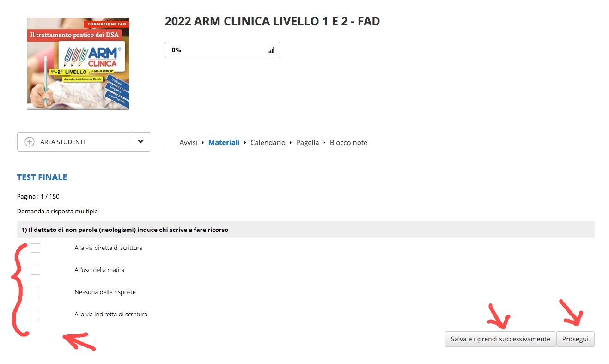Click the 0% progress indicator bar
The width and height of the screenshot is (609, 364).
pos(223,50)
